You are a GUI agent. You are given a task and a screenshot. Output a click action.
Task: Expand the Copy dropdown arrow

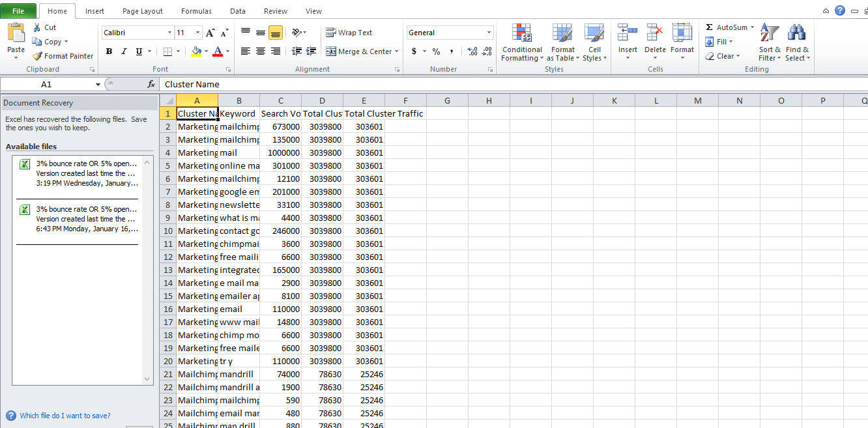click(66, 42)
